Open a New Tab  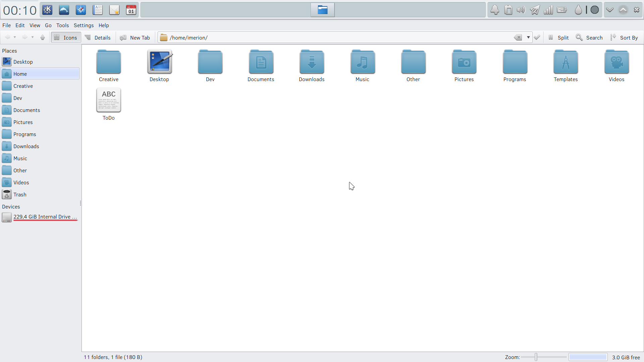coord(135,38)
